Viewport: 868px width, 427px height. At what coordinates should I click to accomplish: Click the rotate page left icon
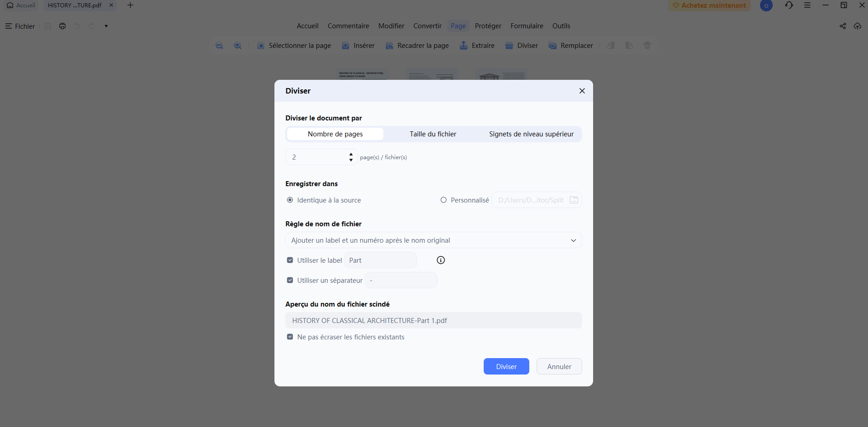[611, 45]
